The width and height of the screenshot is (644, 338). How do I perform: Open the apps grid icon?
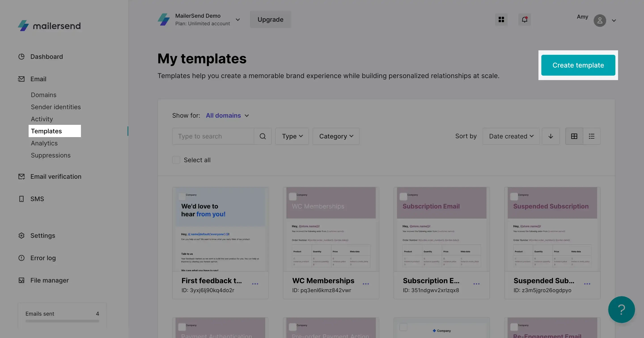point(501,19)
